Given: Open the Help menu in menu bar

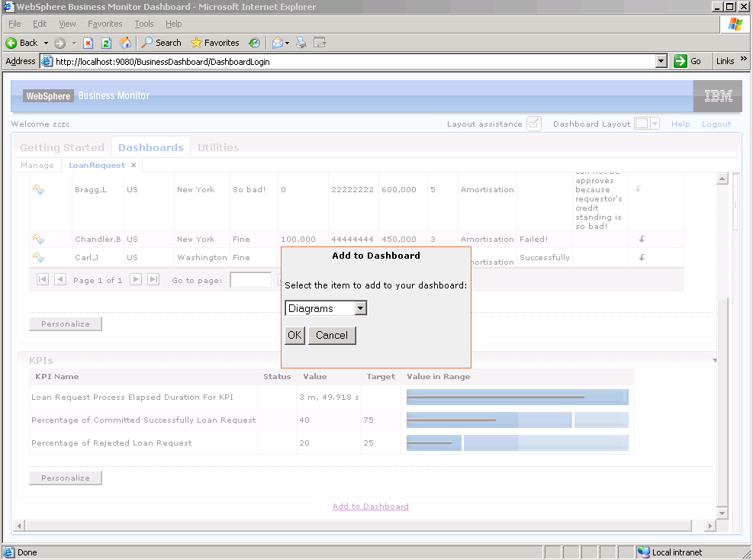Looking at the screenshot, I should click(x=173, y=24).
